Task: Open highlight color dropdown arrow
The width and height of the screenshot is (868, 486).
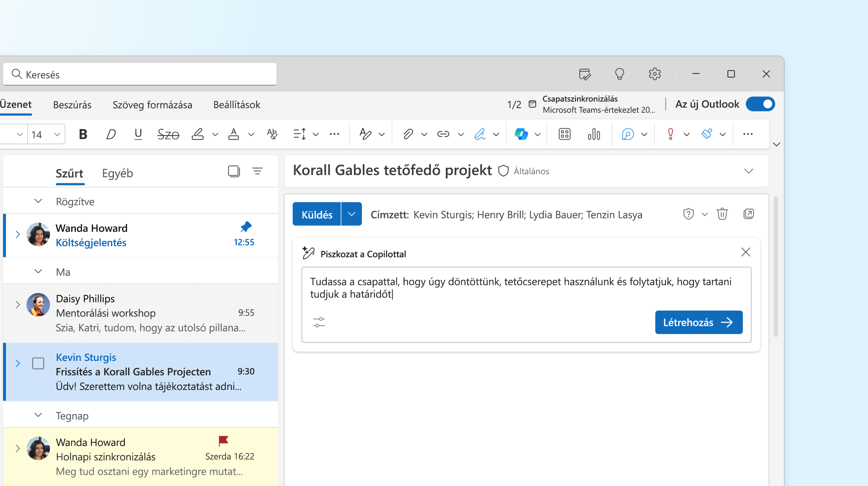Action: click(x=215, y=134)
